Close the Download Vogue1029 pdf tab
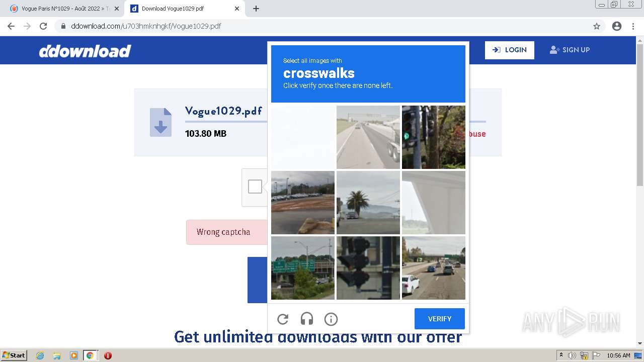644x362 pixels. click(237, 9)
